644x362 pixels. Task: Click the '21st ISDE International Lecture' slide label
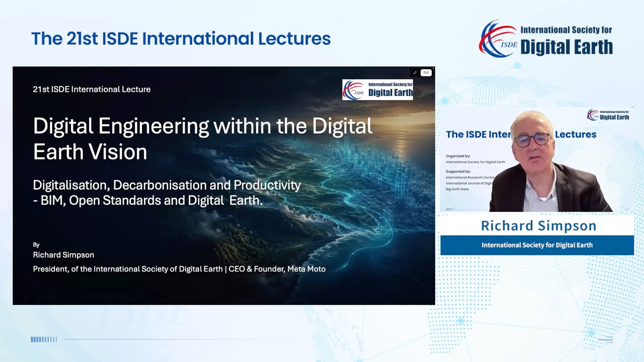(92, 89)
